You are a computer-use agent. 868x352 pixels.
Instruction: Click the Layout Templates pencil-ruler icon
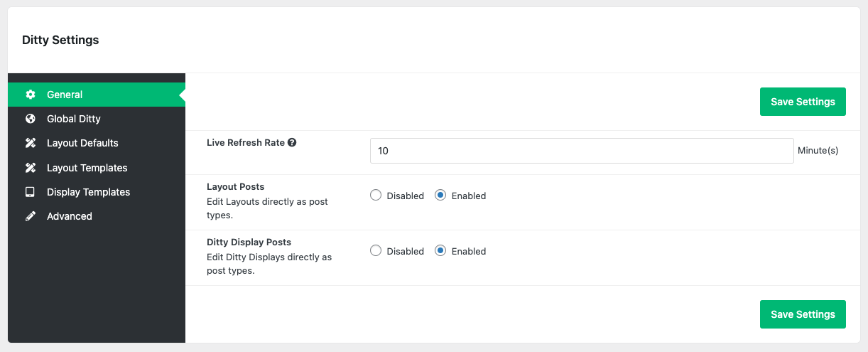click(31, 168)
